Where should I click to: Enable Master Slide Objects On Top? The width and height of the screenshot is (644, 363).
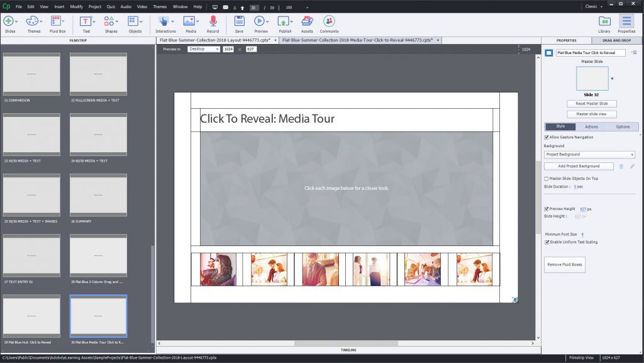point(547,178)
